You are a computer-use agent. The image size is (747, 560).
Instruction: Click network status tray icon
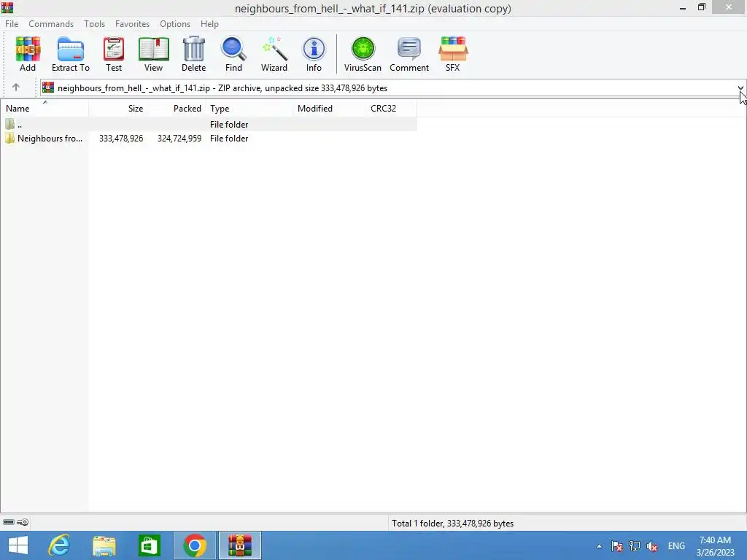635,546
